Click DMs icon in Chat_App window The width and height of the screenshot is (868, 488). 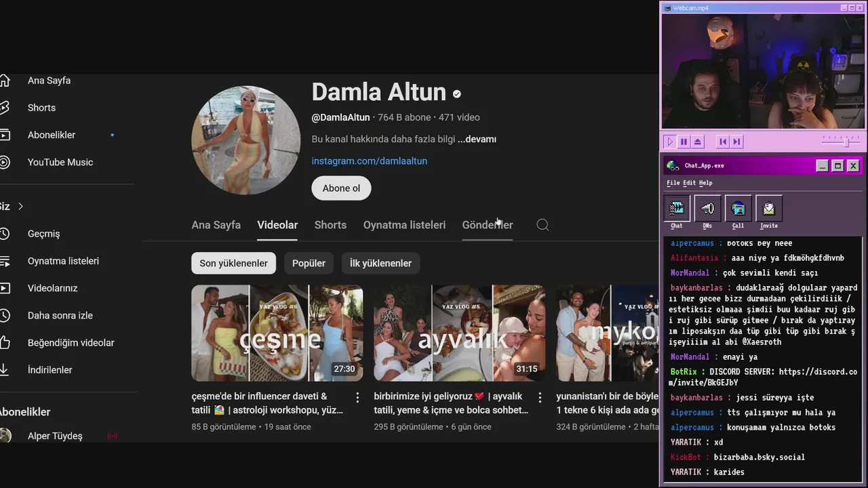(x=707, y=209)
